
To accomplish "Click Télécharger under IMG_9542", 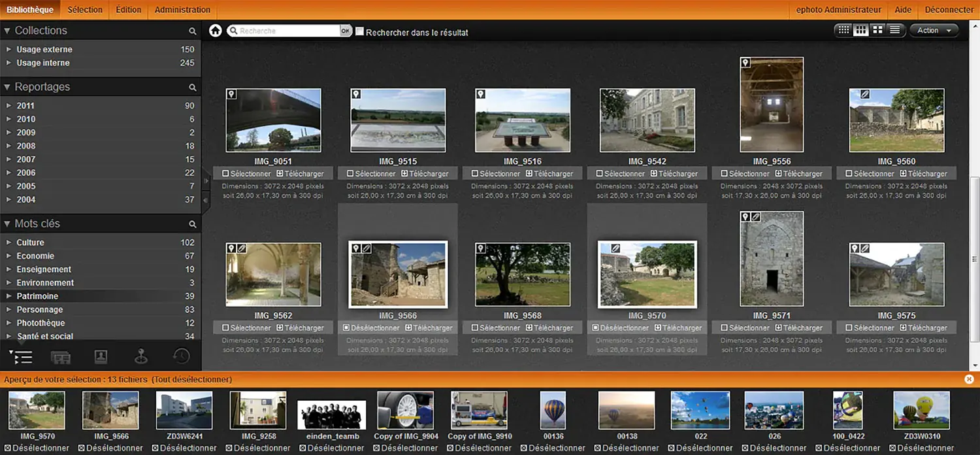I will click(x=676, y=174).
